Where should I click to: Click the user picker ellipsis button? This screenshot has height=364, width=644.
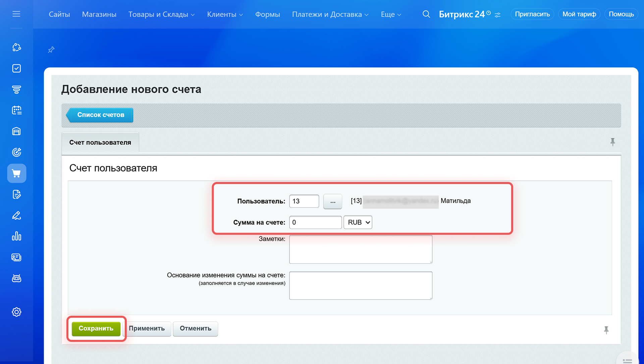tap(332, 201)
